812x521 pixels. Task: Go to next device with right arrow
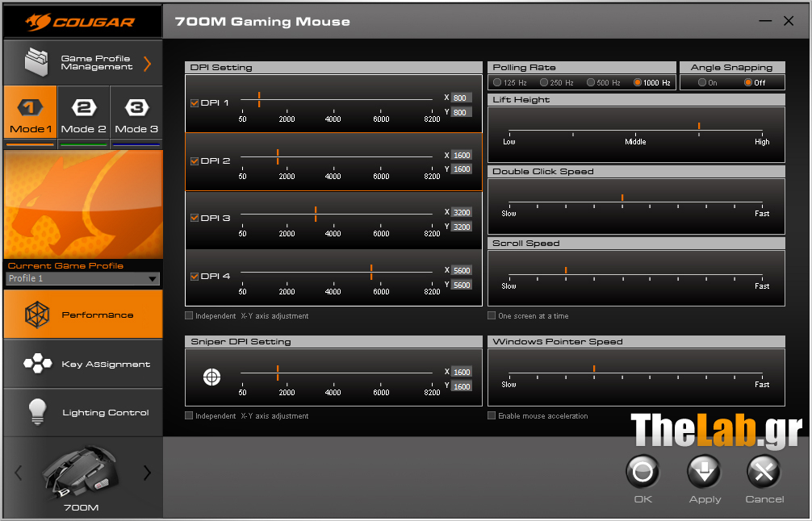coord(147,473)
